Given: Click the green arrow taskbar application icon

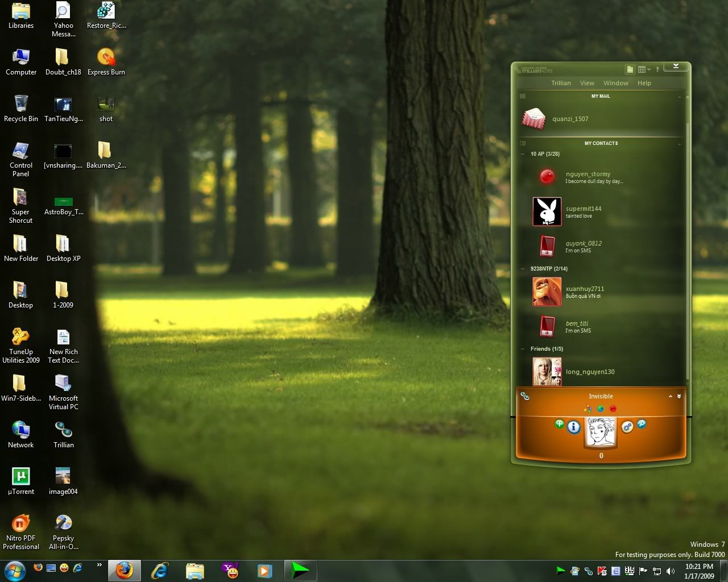Looking at the screenshot, I should tap(300, 570).
